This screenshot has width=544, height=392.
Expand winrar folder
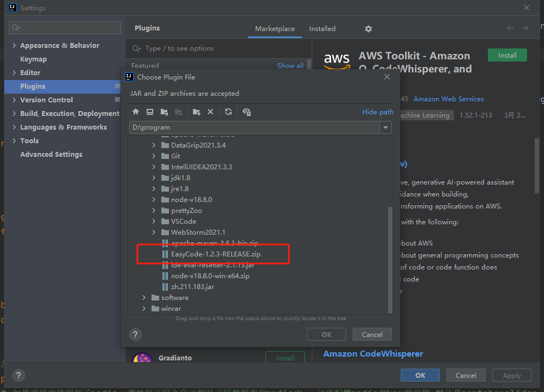point(144,309)
